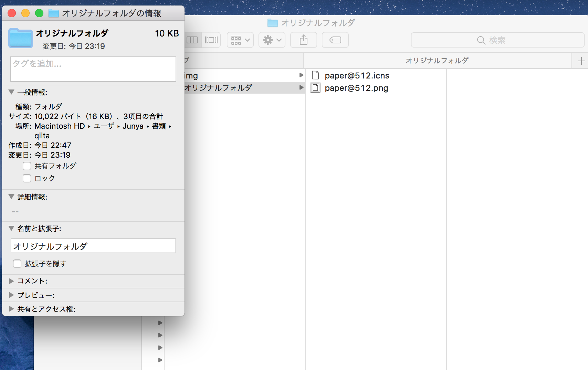Collapse the 一般情報 section
The width and height of the screenshot is (588, 370).
(x=11, y=92)
